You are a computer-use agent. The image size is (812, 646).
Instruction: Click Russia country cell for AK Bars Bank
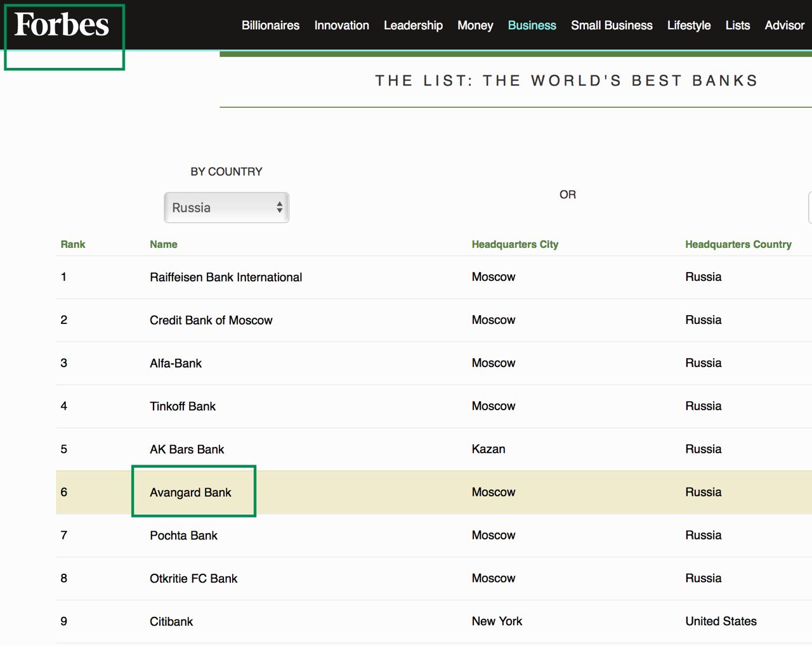(704, 449)
